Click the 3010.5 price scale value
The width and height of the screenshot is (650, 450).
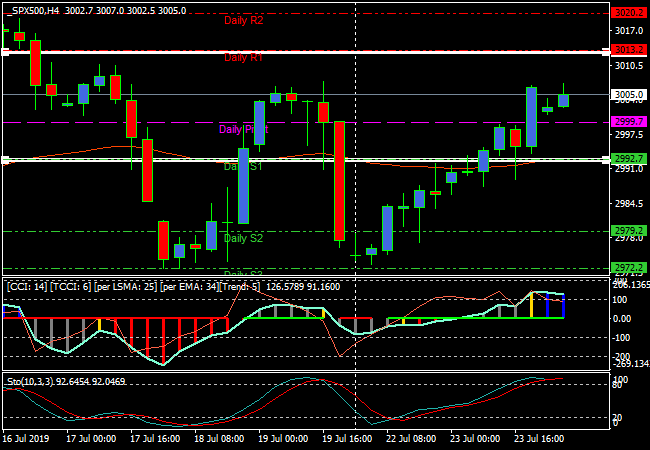(629, 65)
